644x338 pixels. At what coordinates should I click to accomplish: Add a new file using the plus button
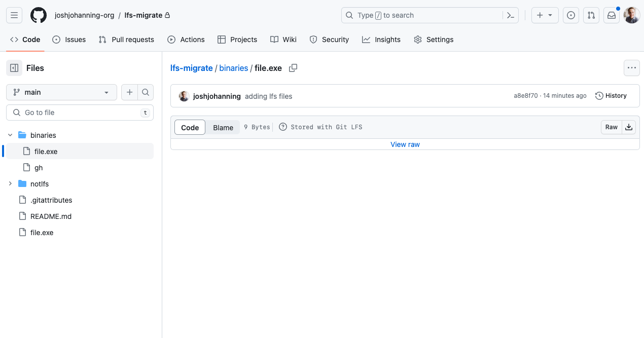click(129, 92)
